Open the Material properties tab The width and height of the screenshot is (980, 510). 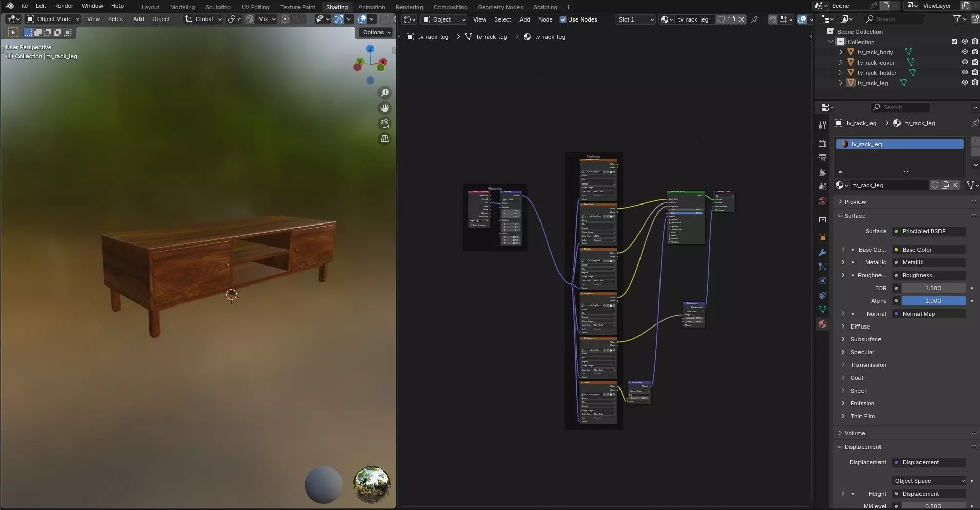point(823,324)
